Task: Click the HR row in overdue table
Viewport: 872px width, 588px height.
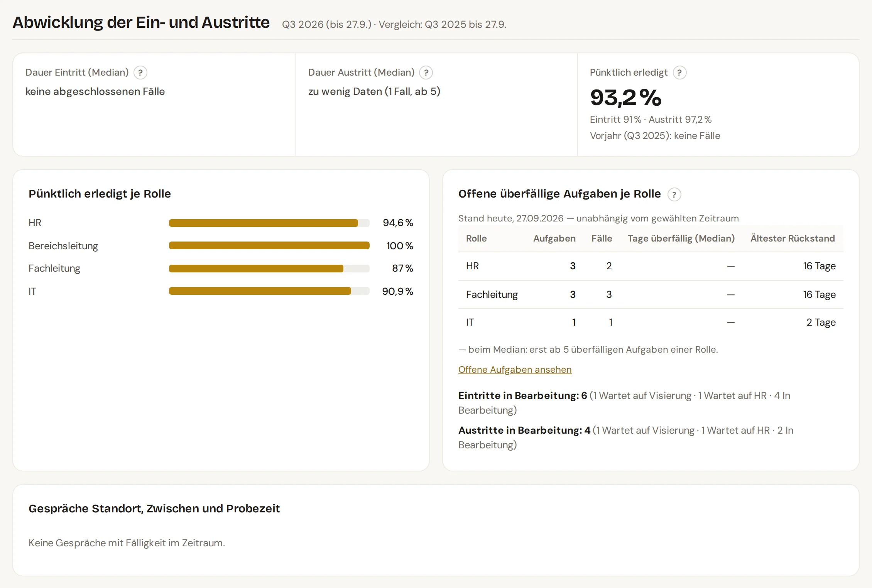Action: (x=651, y=266)
